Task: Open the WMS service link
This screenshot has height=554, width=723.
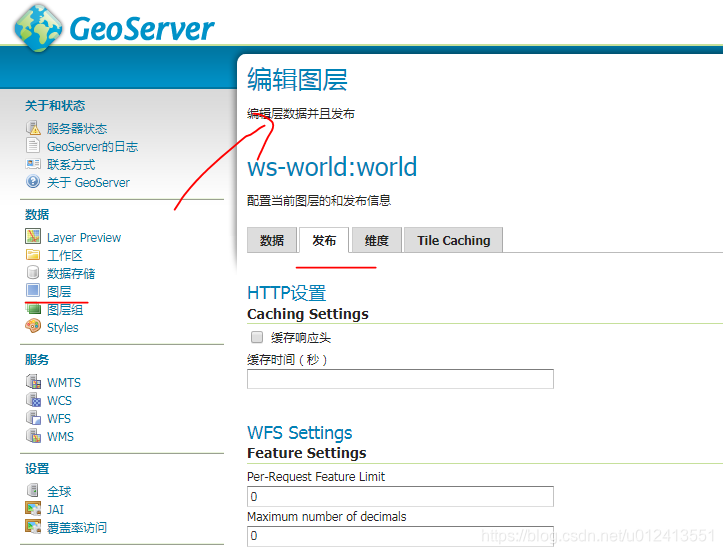Action: 60,437
